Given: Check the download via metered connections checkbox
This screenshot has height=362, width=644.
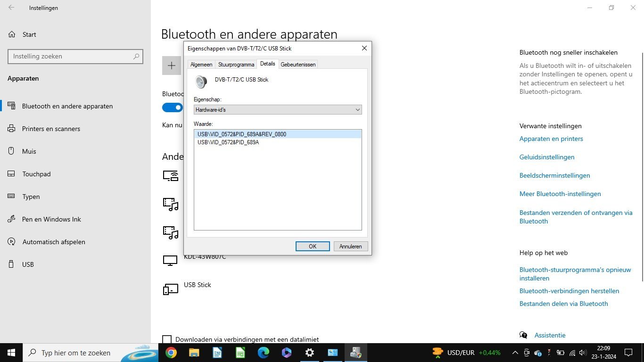Looking at the screenshot, I should coord(167,339).
